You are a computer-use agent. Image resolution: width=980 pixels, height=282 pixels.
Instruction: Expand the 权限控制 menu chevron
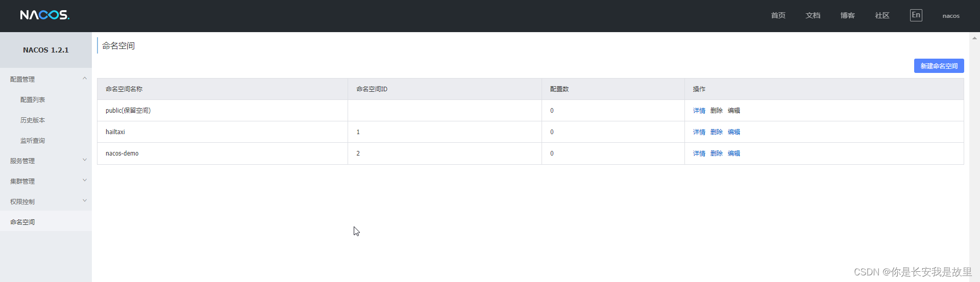coord(85,201)
